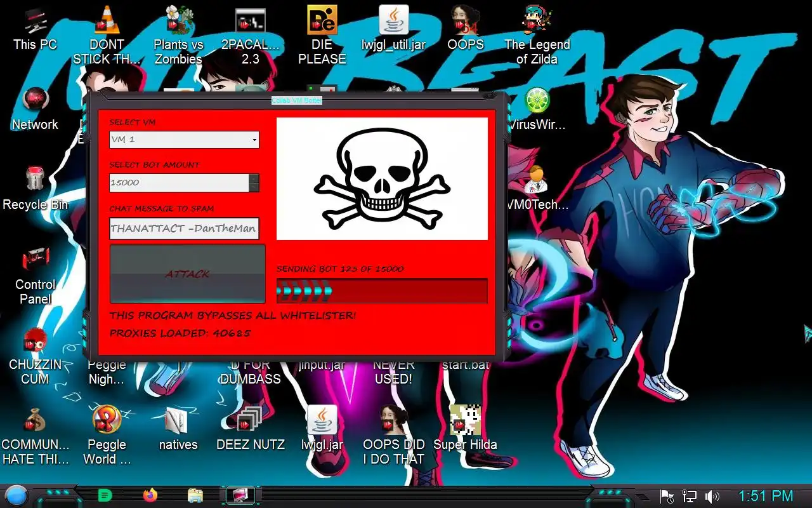812x508 pixels.
Task: Select the DEEZ NUTZ desktop icon
Action: pyautogui.click(x=250, y=428)
